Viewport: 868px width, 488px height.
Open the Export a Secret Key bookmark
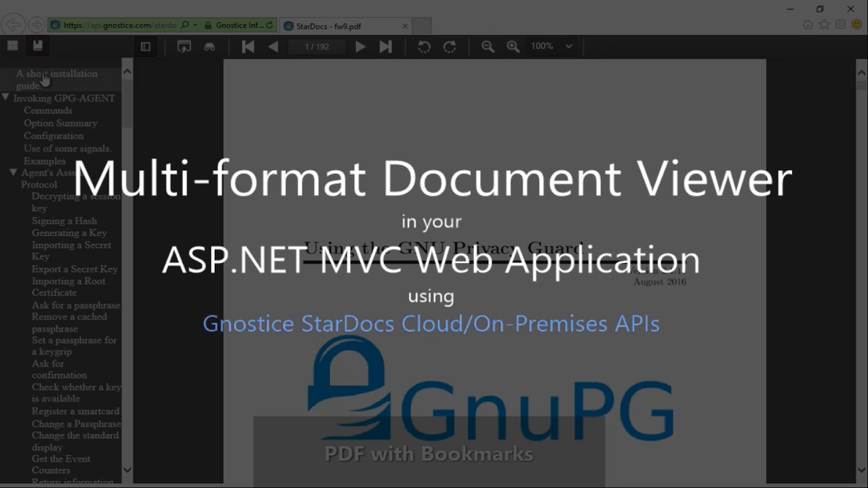click(75, 269)
